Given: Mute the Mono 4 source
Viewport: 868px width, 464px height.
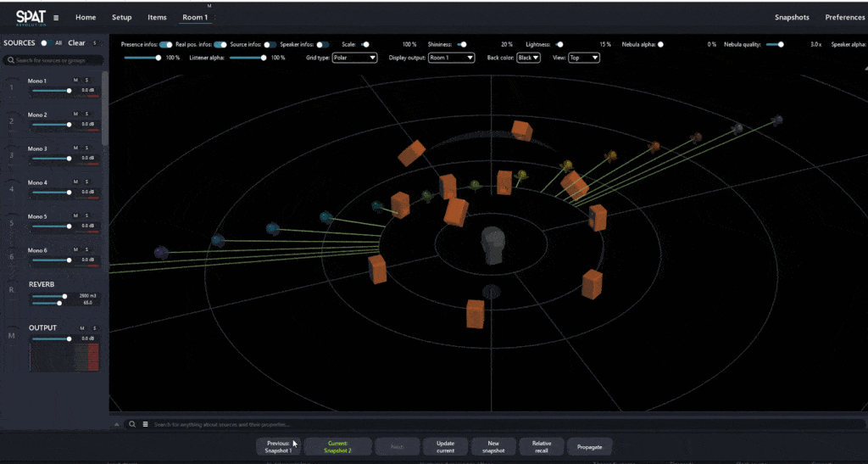Looking at the screenshot, I should coord(75,182).
